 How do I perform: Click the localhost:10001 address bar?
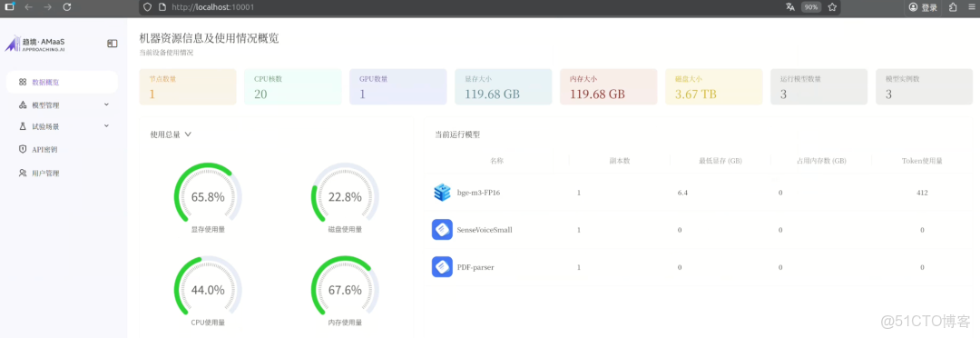[490, 7]
